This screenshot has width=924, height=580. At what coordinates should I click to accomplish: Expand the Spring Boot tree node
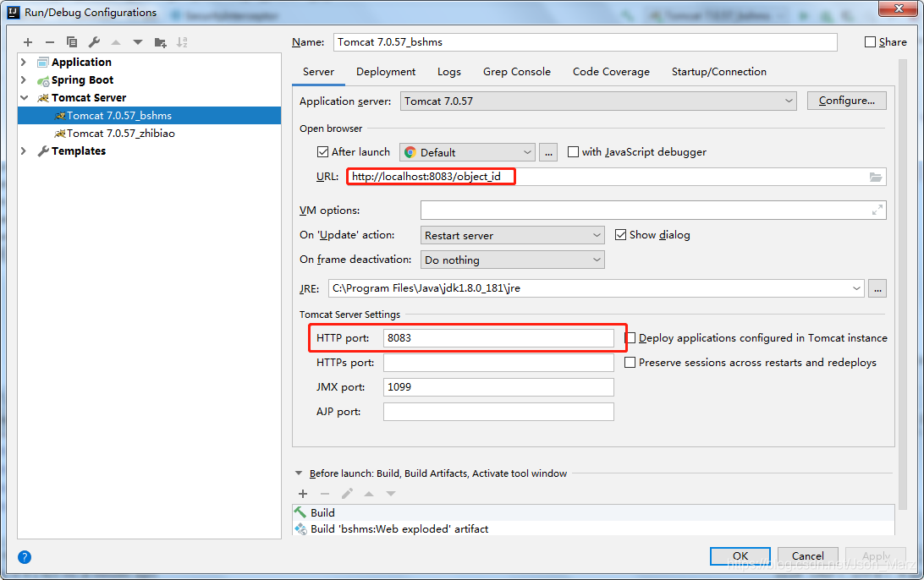point(24,79)
